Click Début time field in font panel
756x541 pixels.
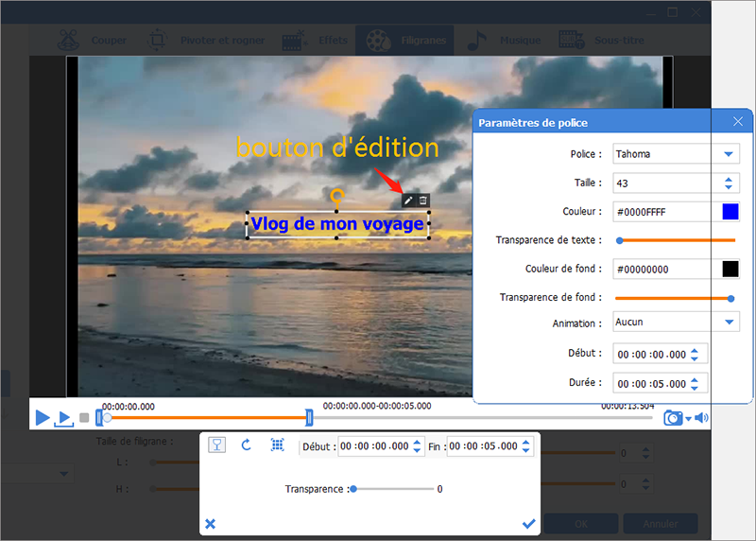coord(651,355)
